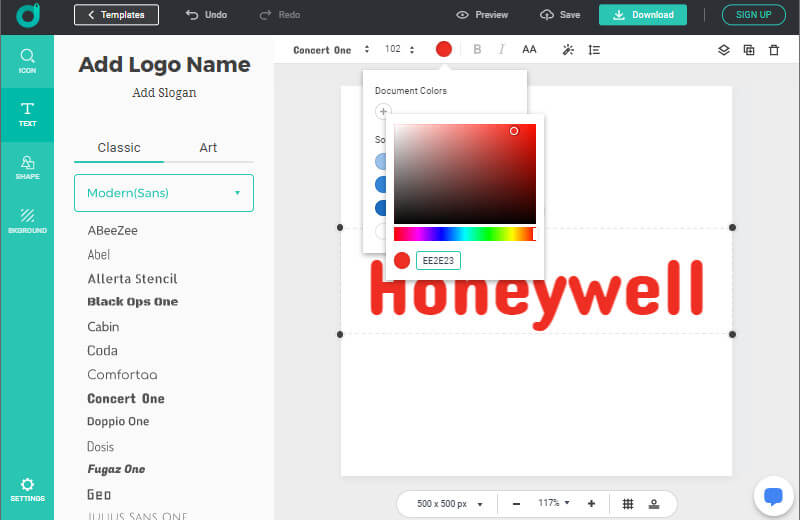This screenshot has height=520, width=800.
Task: Toggle bold formatting
Action: [x=477, y=49]
